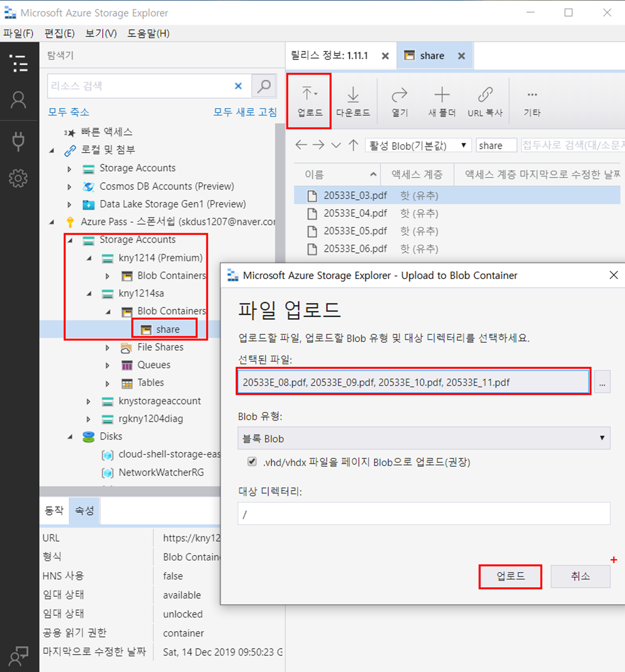Click the destination directory (대상 디렉터리) field

pos(424,513)
